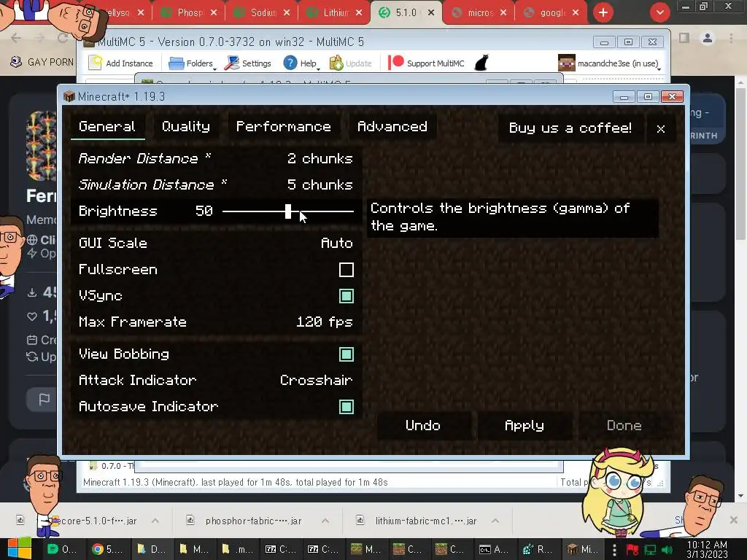The width and height of the screenshot is (747, 560).
Task: Click the Undo button
Action: click(x=423, y=426)
